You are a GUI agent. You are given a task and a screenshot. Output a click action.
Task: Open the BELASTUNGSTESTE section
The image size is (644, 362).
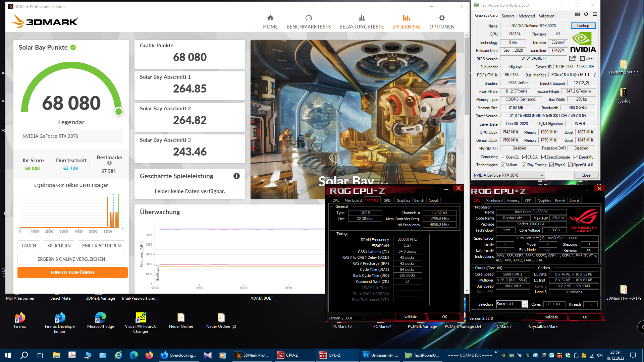click(362, 22)
